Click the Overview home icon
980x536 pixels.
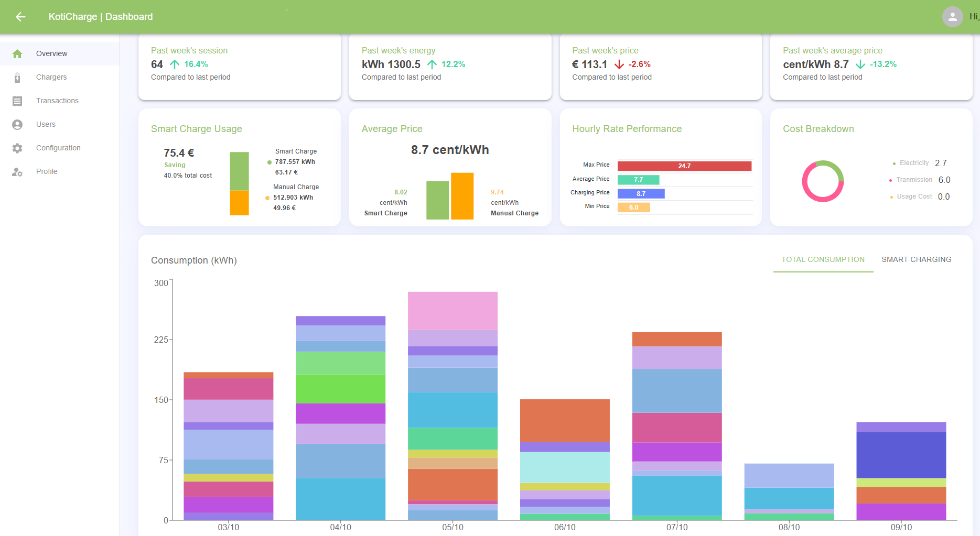(x=17, y=53)
